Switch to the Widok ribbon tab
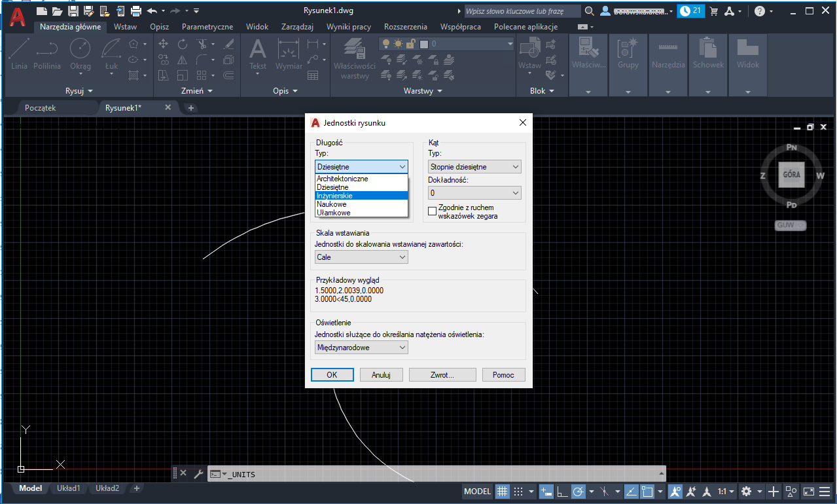This screenshot has height=504, width=837. [x=257, y=27]
